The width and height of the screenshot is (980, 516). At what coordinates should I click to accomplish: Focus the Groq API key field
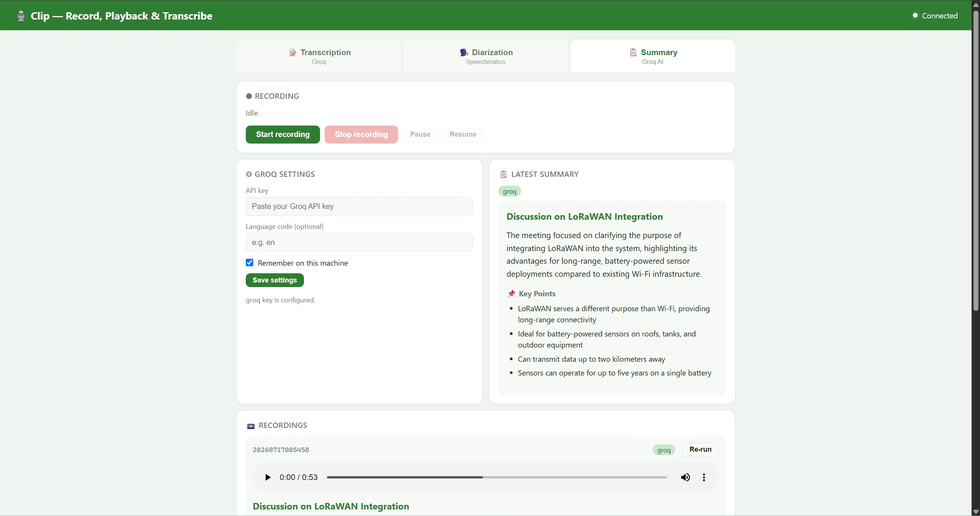point(359,206)
